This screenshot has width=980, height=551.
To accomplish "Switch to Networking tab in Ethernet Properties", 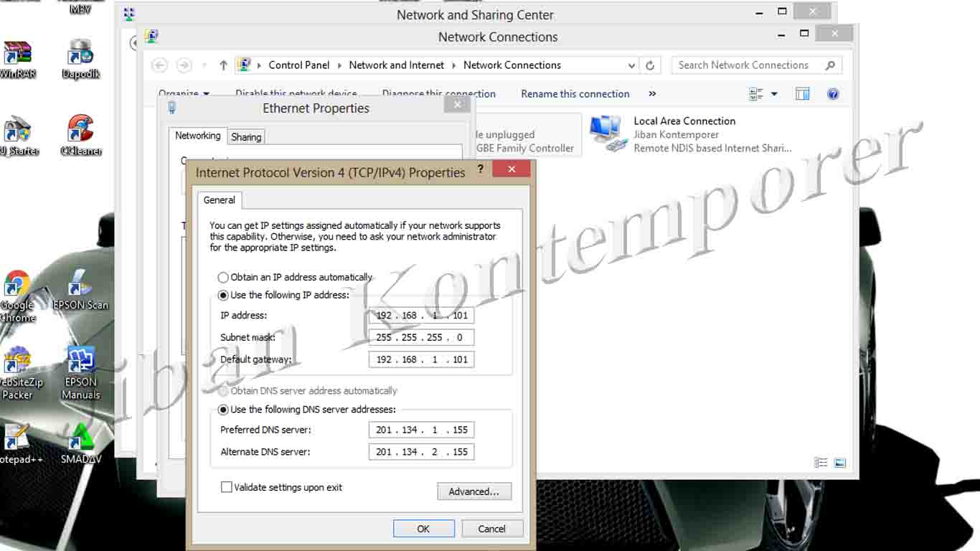I will pyautogui.click(x=198, y=136).
